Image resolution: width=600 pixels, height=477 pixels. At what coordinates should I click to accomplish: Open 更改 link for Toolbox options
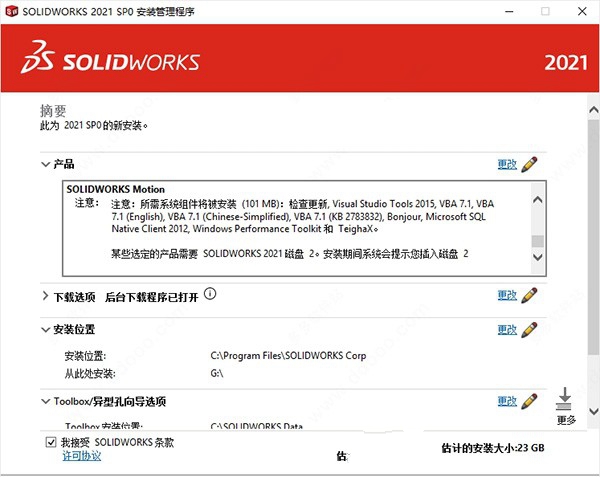pos(507,401)
